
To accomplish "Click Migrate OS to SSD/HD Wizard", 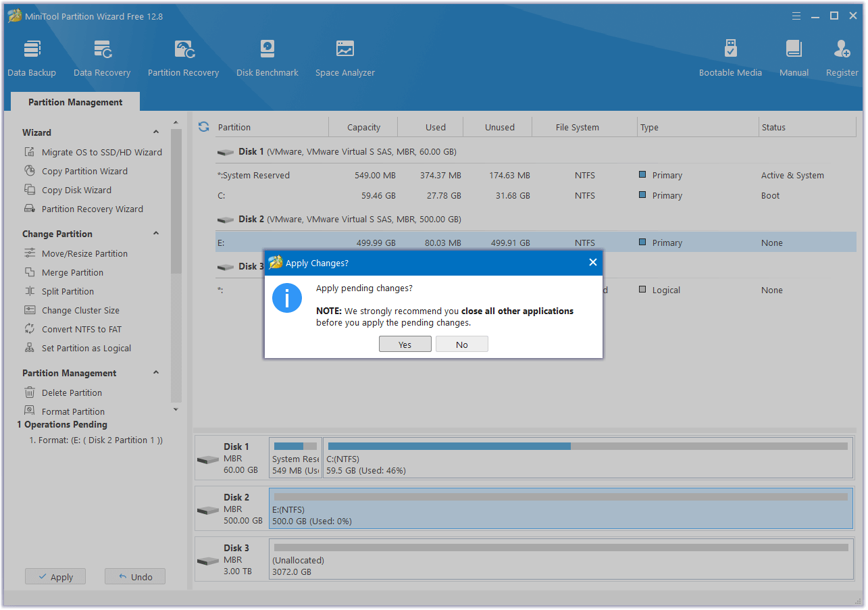I will click(x=93, y=152).
